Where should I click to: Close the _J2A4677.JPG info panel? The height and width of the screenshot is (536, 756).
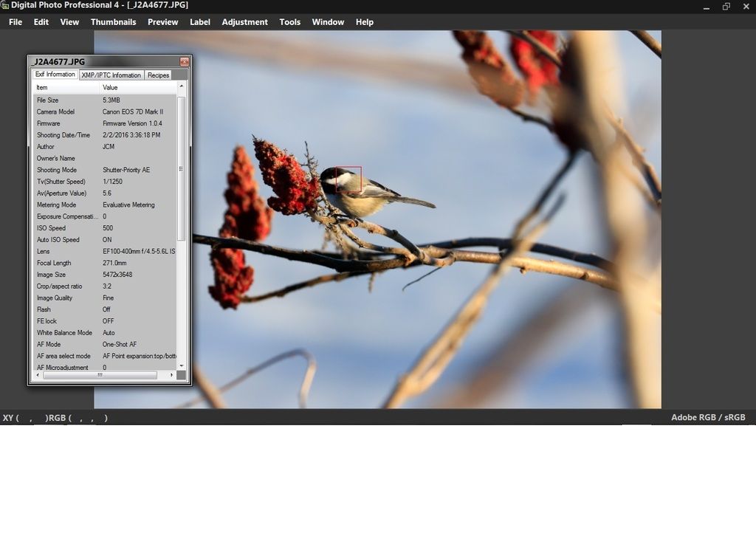pyautogui.click(x=185, y=62)
